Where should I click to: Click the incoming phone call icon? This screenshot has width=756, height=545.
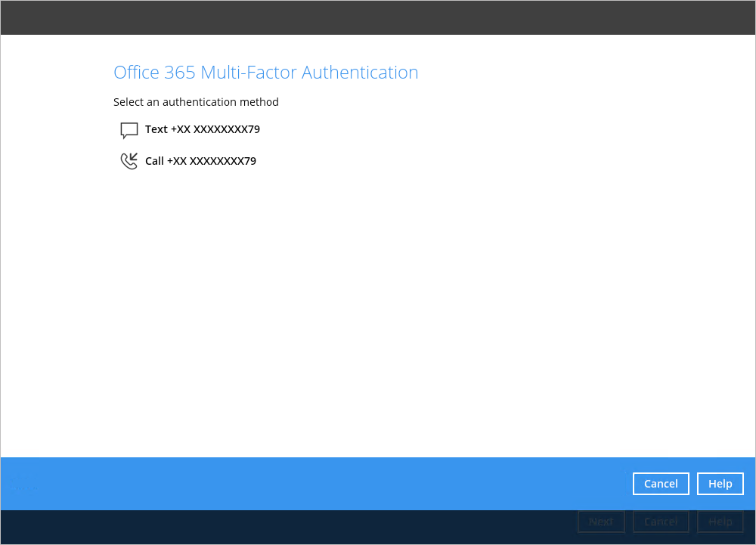[129, 161]
